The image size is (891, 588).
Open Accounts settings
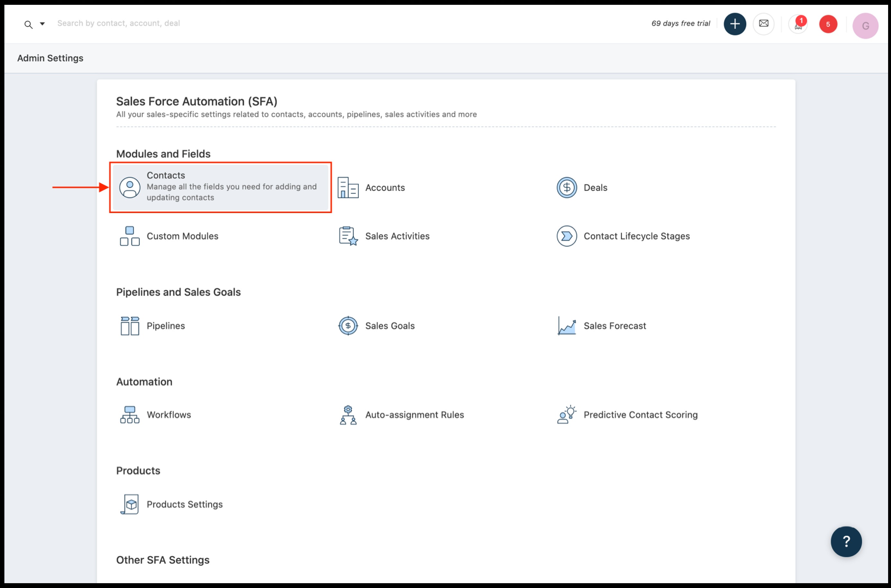385,188
